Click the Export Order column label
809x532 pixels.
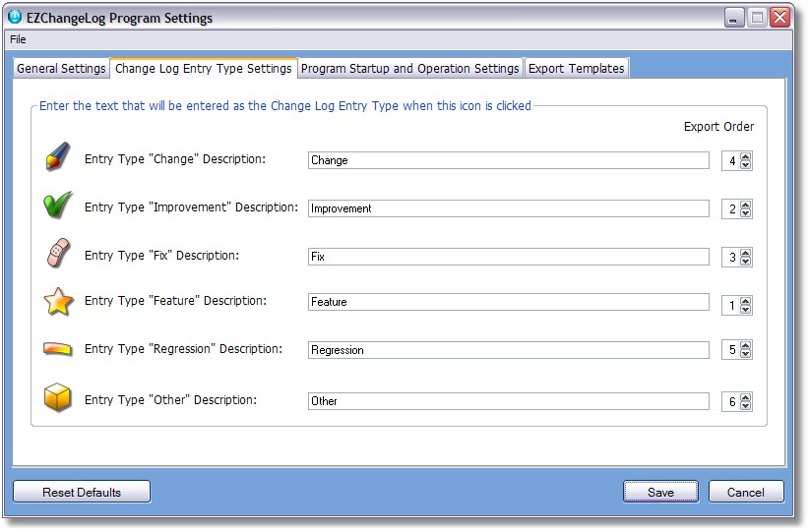(x=718, y=126)
